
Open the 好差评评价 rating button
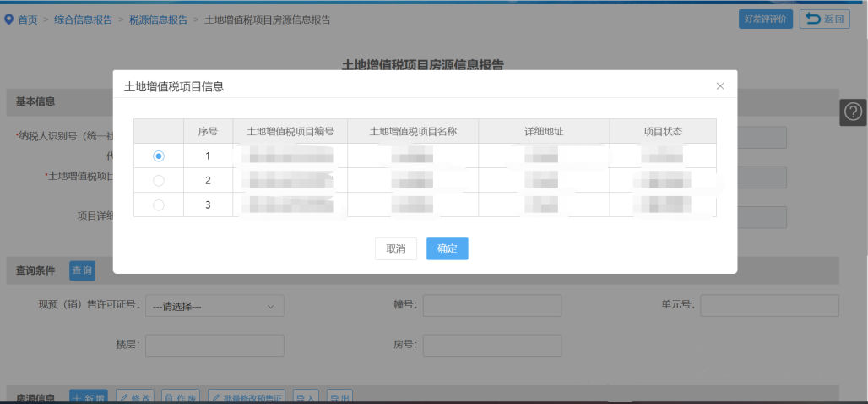point(765,19)
